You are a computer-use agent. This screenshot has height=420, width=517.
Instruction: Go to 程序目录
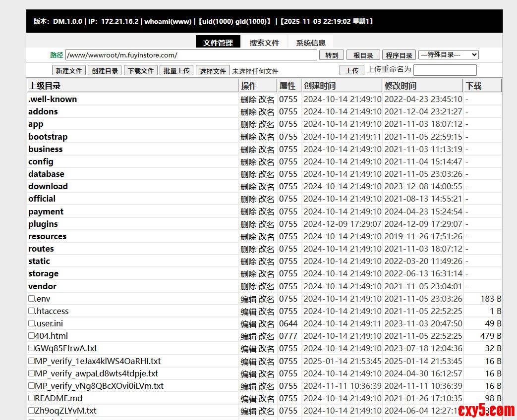click(x=399, y=55)
